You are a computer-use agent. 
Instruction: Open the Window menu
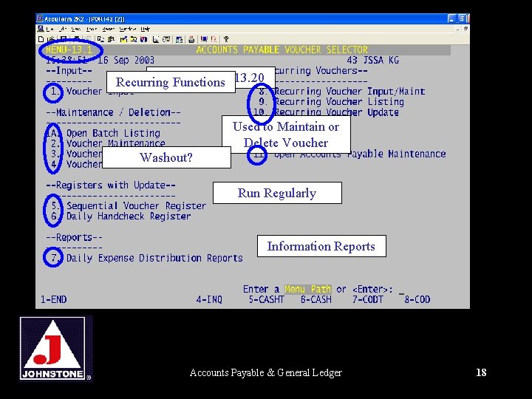click(x=127, y=29)
